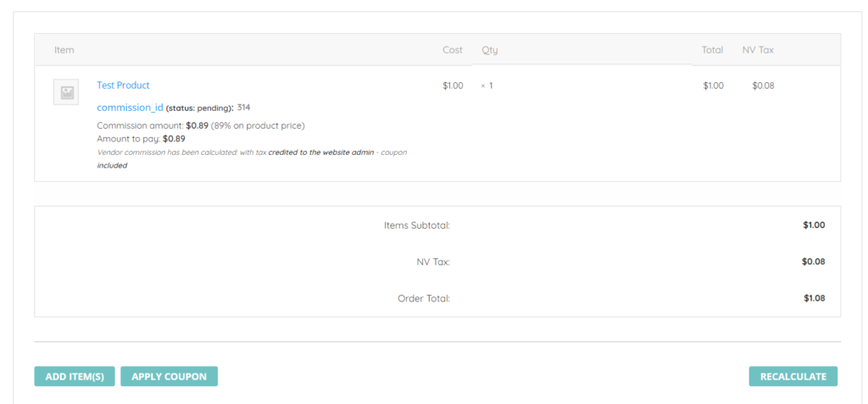
Task: Select the NV Tax column header
Action: (x=758, y=50)
